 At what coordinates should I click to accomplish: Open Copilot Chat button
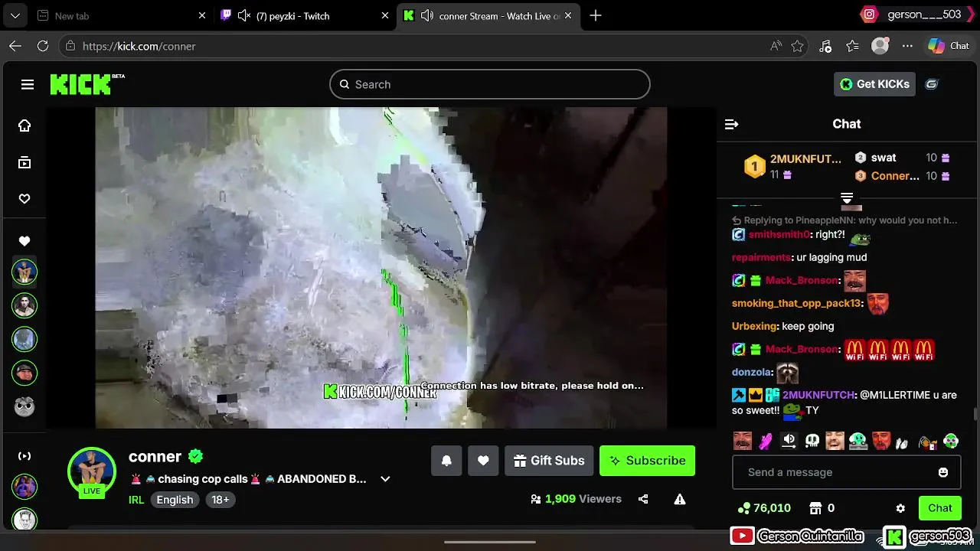point(949,46)
